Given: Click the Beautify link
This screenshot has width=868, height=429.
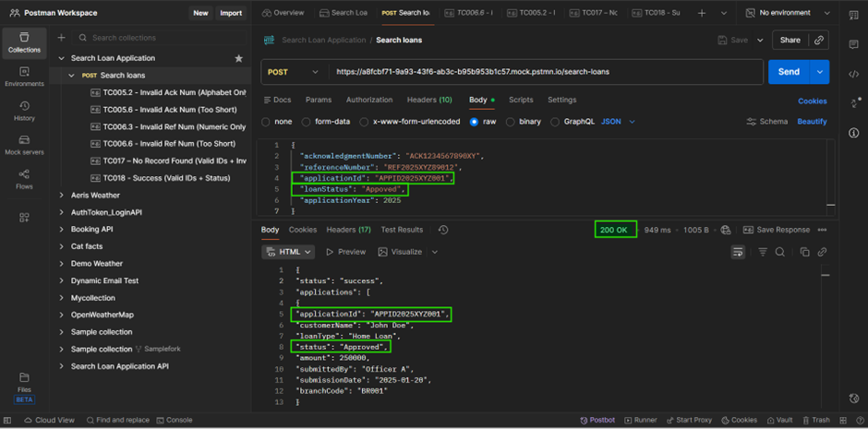Looking at the screenshot, I should (x=812, y=122).
